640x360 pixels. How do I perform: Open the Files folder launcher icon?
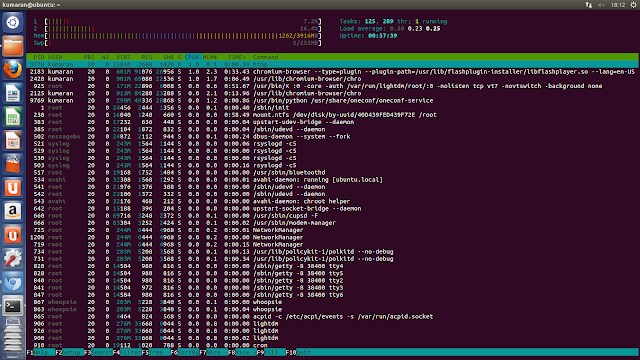click(13, 46)
